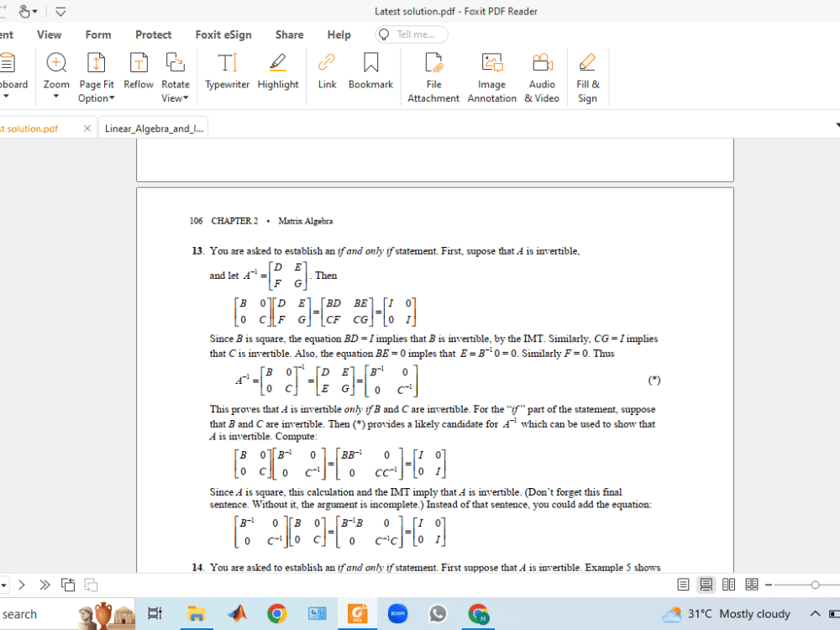This screenshot has height=630, width=840.
Task: Select the Highlight tool
Action: coord(278,71)
